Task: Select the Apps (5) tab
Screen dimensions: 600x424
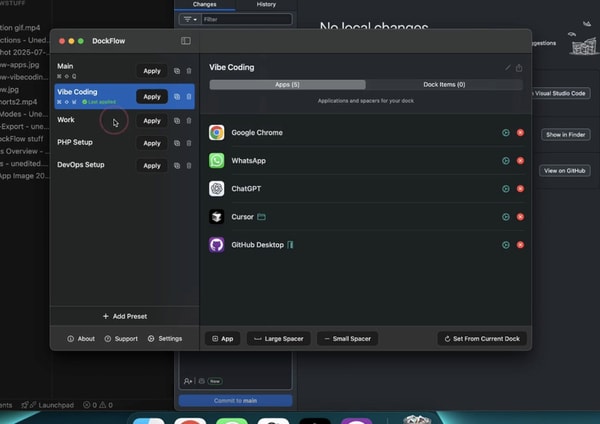Action: [x=287, y=85]
